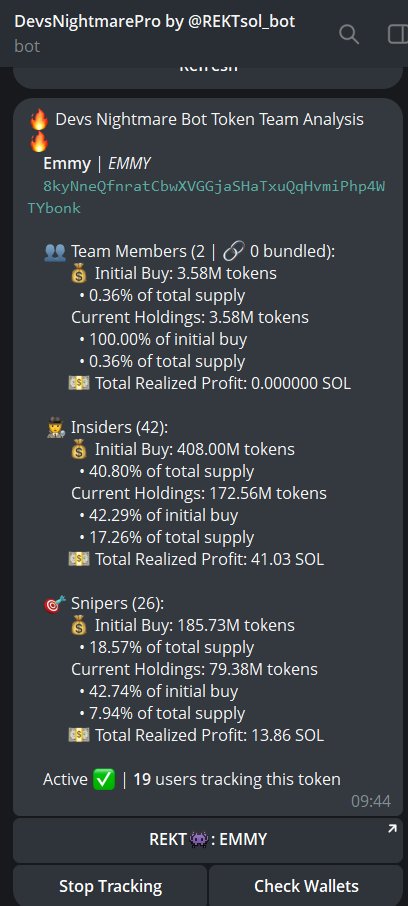Screen dimensions: 408x906
Task: Click the 09:44 message timestamp
Action: coord(371,801)
